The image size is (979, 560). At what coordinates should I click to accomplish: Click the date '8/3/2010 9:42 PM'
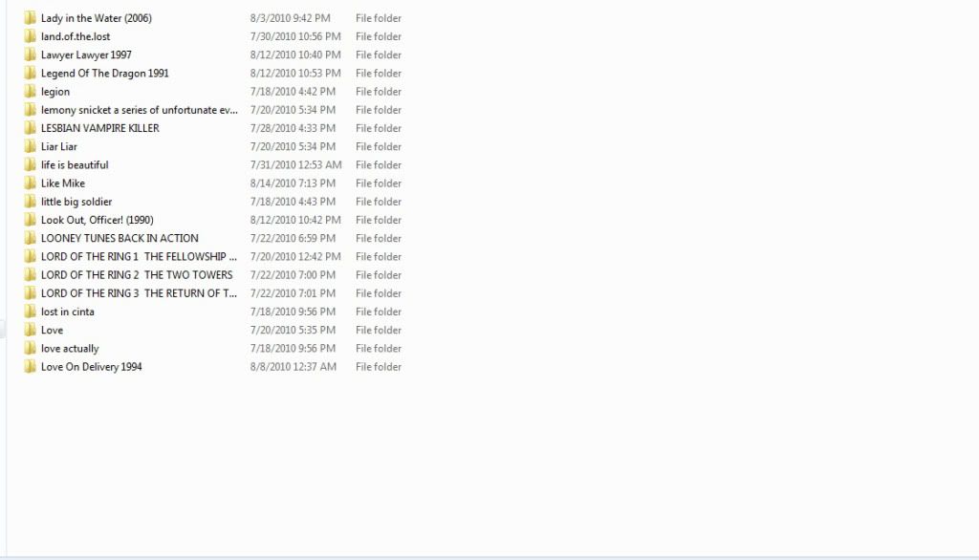coord(291,18)
